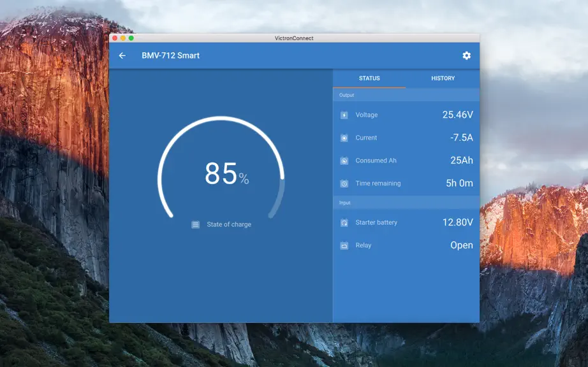Click the 5h 0m time remaining value

point(459,183)
